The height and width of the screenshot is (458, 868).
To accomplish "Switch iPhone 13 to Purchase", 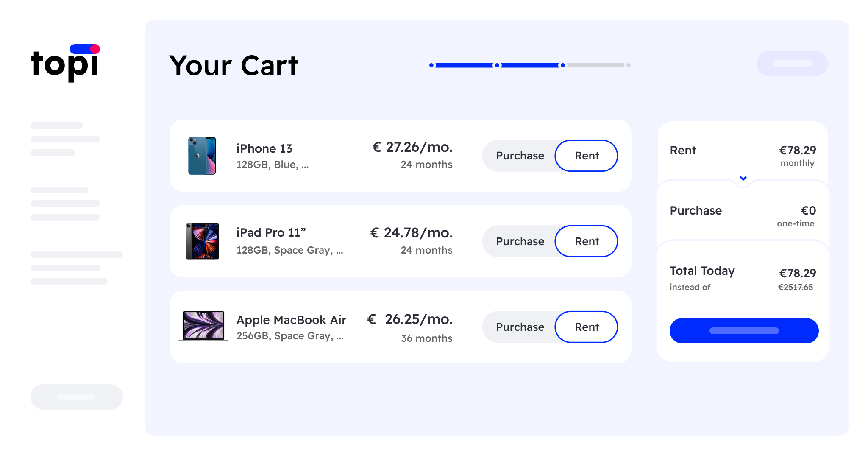I will pos(520,156).
